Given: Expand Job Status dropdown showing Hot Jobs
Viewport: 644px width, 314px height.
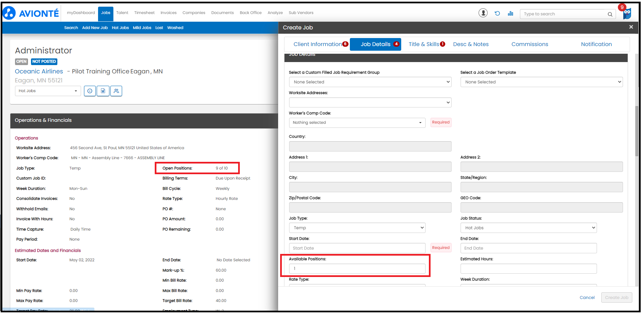Looking at the screenshot, I should (x=529, y=228).
